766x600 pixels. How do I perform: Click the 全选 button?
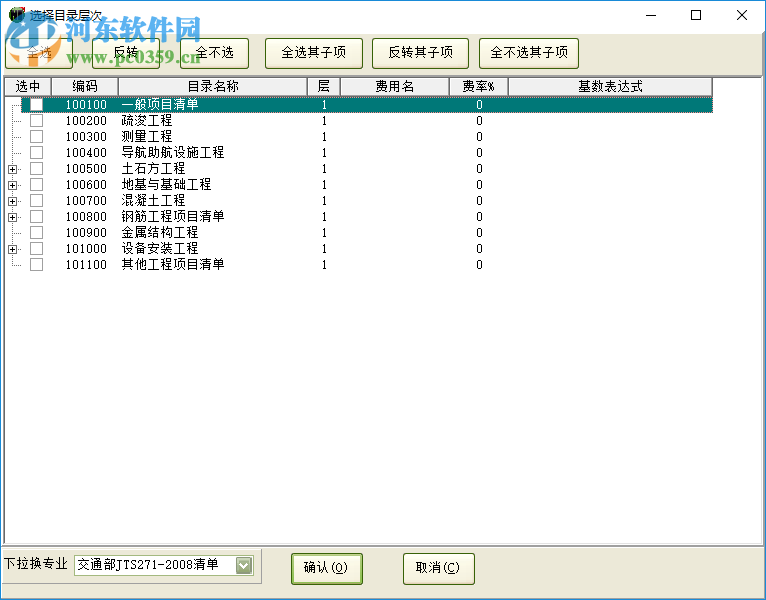tap(39, 53)
